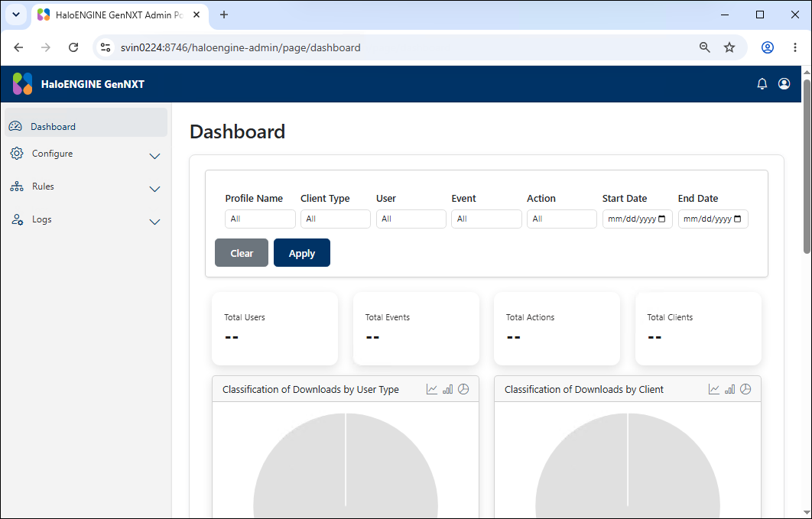Screen dimensions: 812x519
Task: Click the Dashboard gauge icon in sidebar
Action: coord(15,126)
